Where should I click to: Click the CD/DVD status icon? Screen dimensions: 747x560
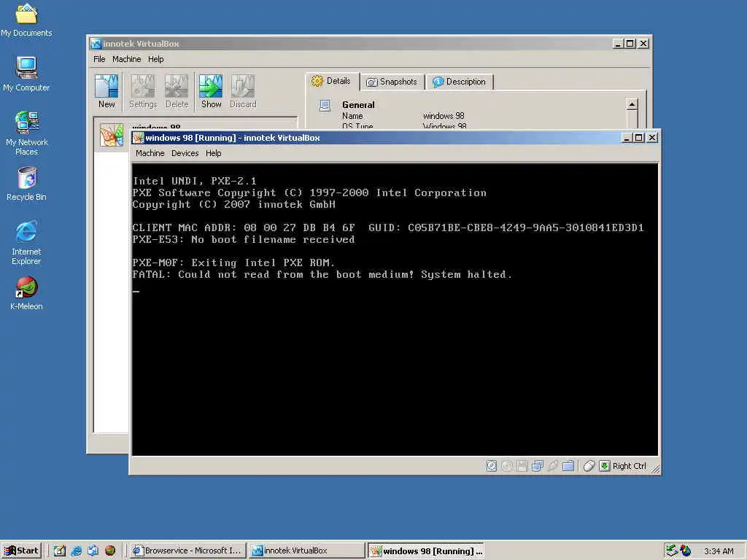coord(507,466)
